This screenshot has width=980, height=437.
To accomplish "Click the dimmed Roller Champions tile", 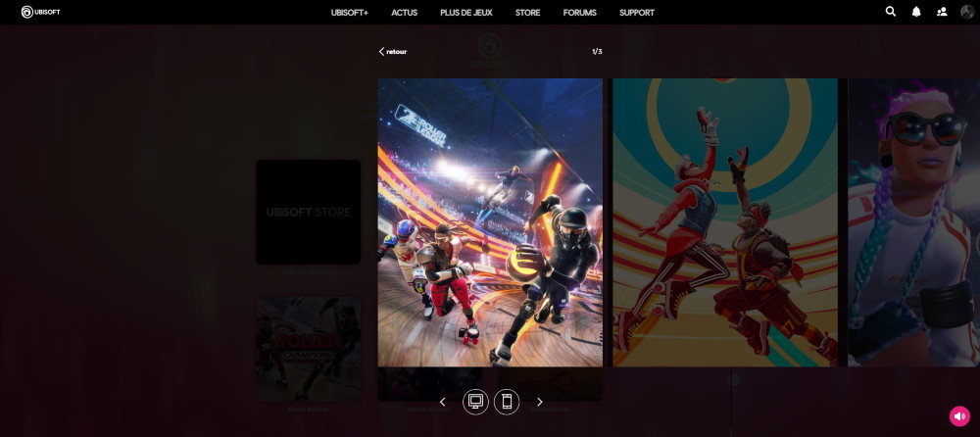I will (x=308, y=349).
